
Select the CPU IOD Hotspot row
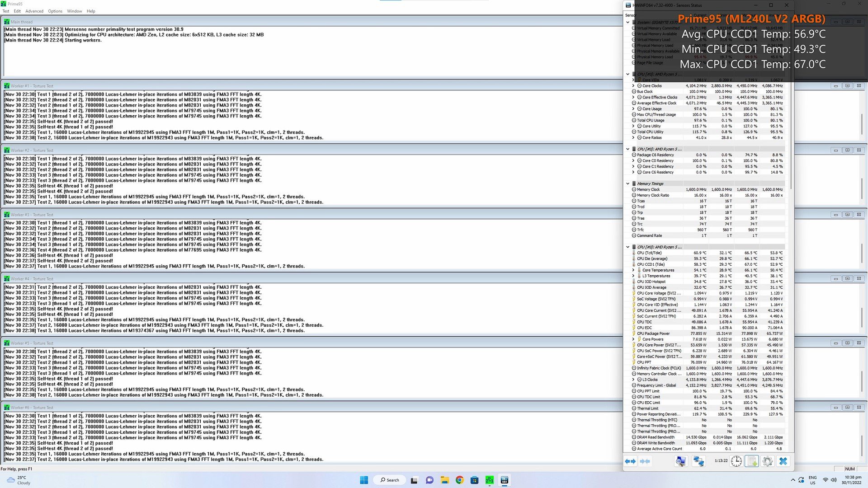click(x=708, y=282)
